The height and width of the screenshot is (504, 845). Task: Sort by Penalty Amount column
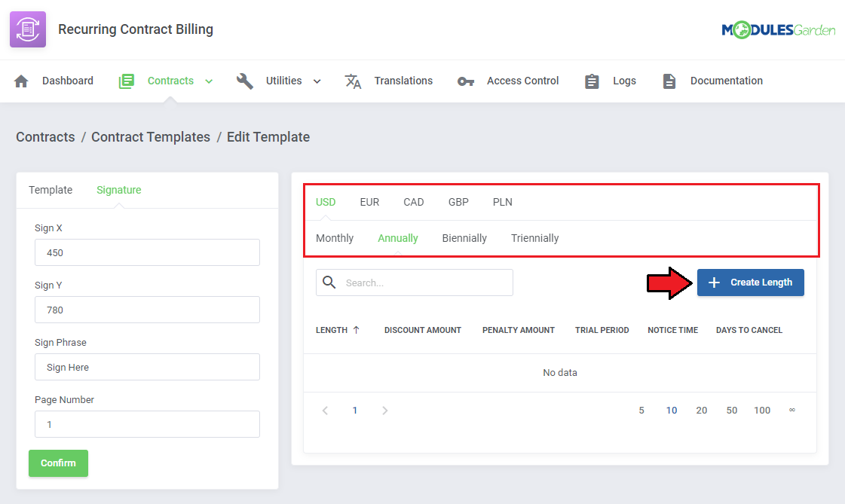pos(519,330)
